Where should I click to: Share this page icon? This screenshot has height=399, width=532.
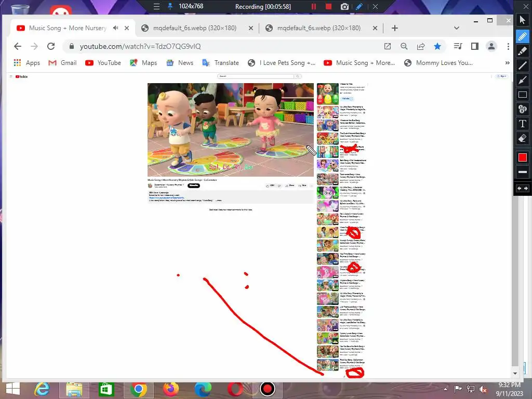pos(421,46)
